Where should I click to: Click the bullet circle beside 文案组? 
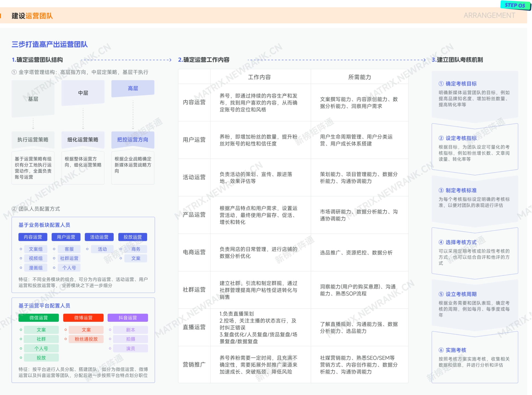pos(21,249)
